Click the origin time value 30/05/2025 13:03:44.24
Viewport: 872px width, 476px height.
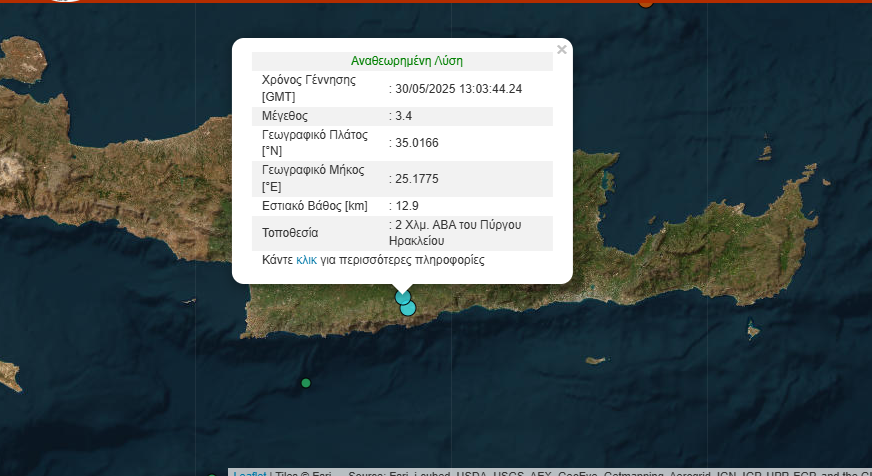click(459, 89)
